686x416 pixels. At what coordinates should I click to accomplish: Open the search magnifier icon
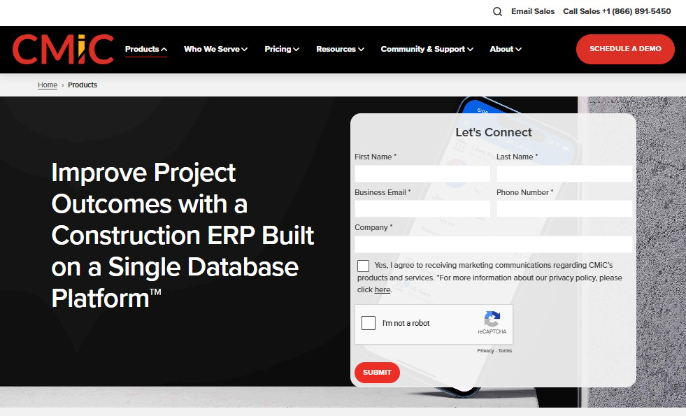point(497,11)
